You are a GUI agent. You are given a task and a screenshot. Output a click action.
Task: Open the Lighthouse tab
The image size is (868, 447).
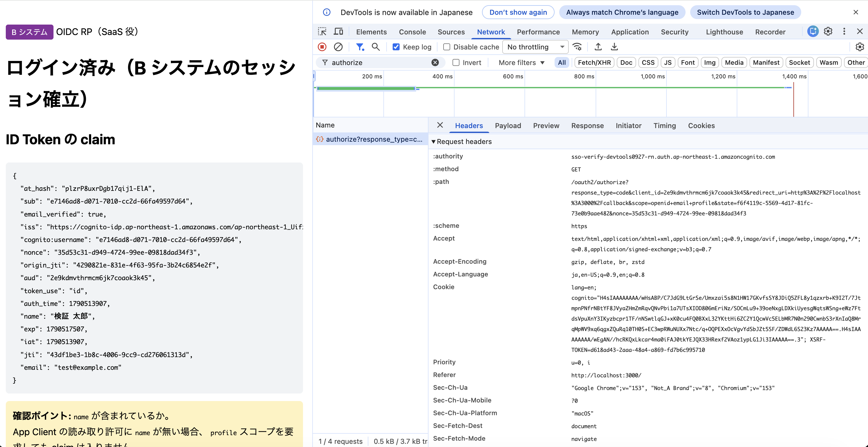tap(724, 32)
